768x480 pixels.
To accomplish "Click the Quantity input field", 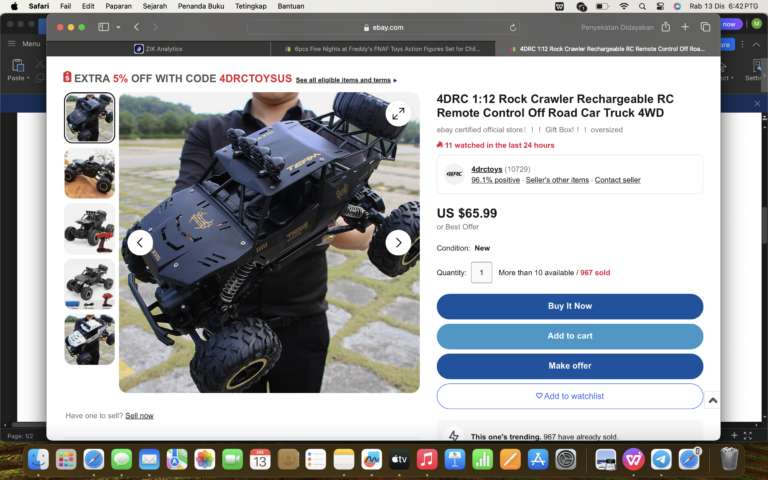I will point(481,272).
